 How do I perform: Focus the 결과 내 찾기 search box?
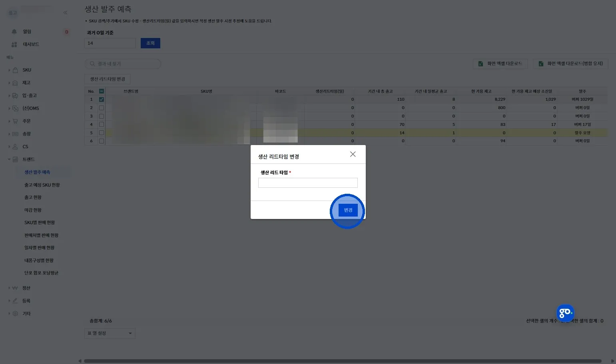coord(123,64)
